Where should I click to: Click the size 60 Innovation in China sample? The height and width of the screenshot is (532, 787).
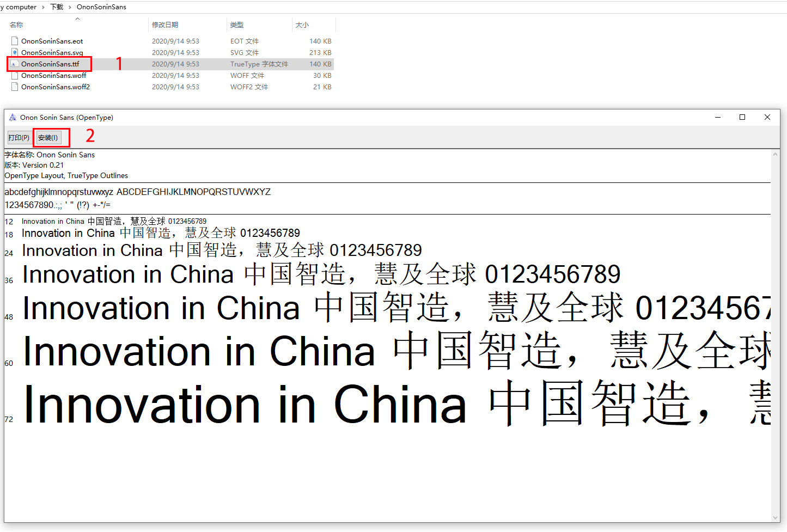pos(396,352)
